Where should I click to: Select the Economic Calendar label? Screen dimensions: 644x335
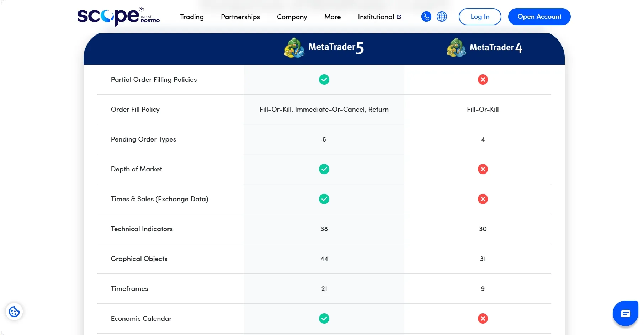coord(141,319)
